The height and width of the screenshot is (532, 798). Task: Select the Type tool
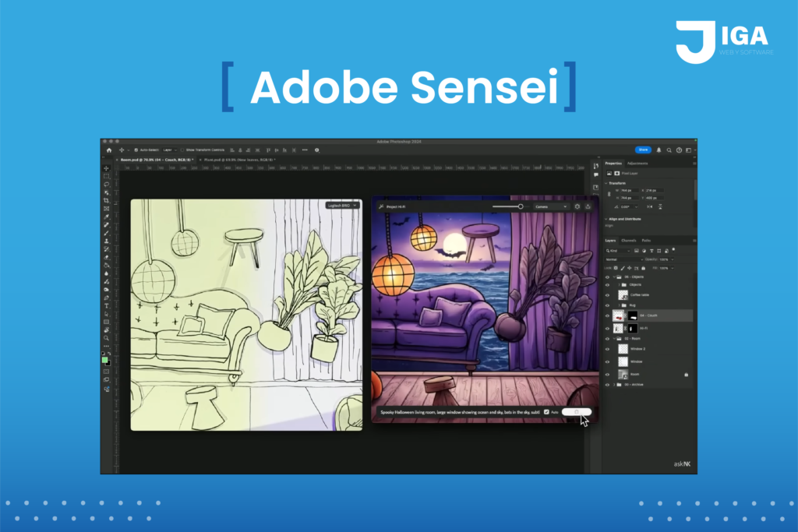click(x=106, y=305)
